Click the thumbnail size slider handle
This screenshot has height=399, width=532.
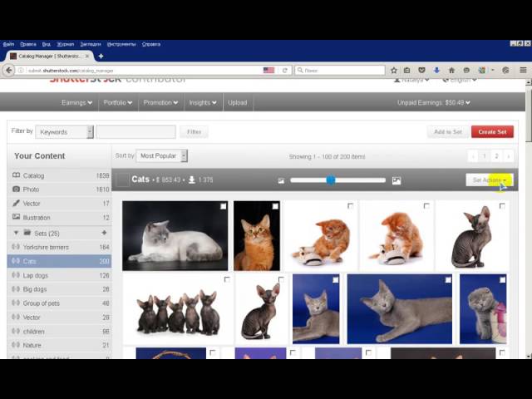click(331, 180)
